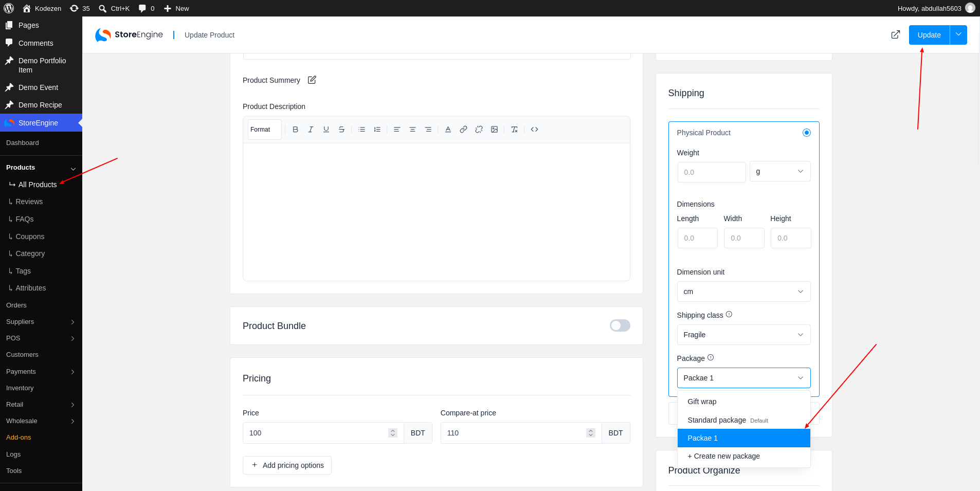Apply italic formatting in editor toolbar
980x491 pixels.
tap(311, 130)
